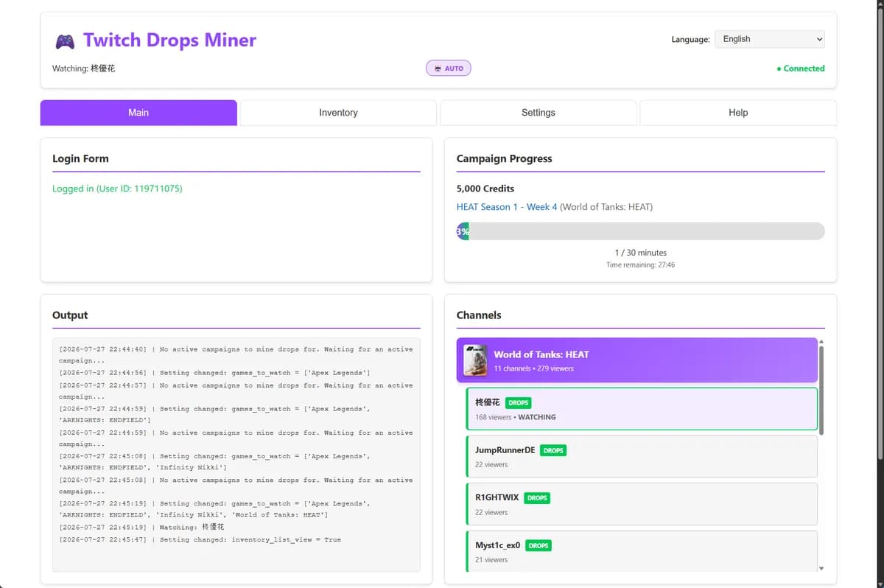Image resolution: width=884 pixels, height=588 pixels.
Task: Click the '21 viewers' text under Myst1c_ex0
Action: tap(491, 560)
